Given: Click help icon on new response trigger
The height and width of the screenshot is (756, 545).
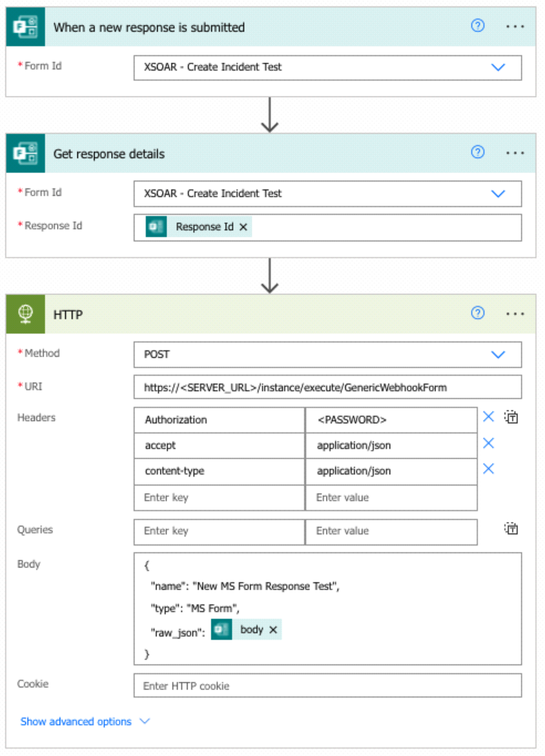Looking at the screenshot, I should 477,26.
